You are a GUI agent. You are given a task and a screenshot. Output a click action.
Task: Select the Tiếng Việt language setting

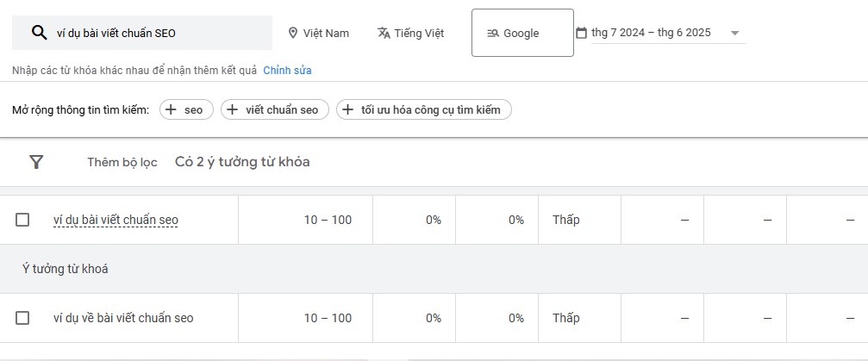click(x=411, y=34)
